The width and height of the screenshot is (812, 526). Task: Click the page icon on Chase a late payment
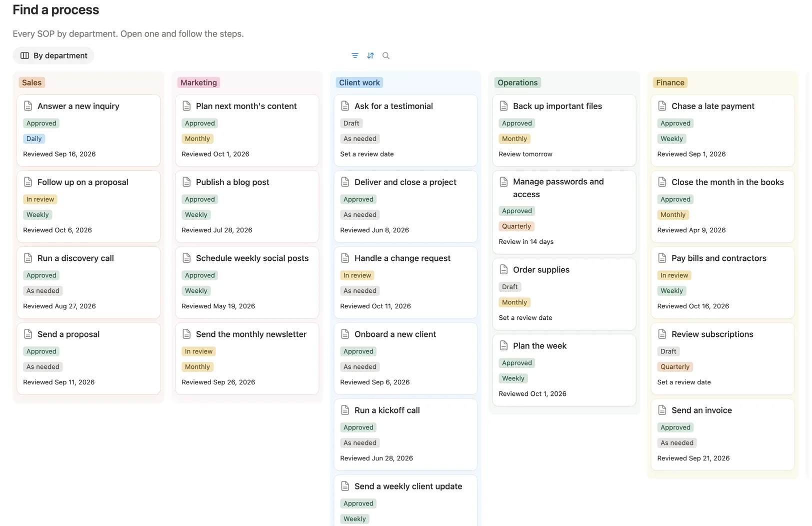(x=662, y=106)
